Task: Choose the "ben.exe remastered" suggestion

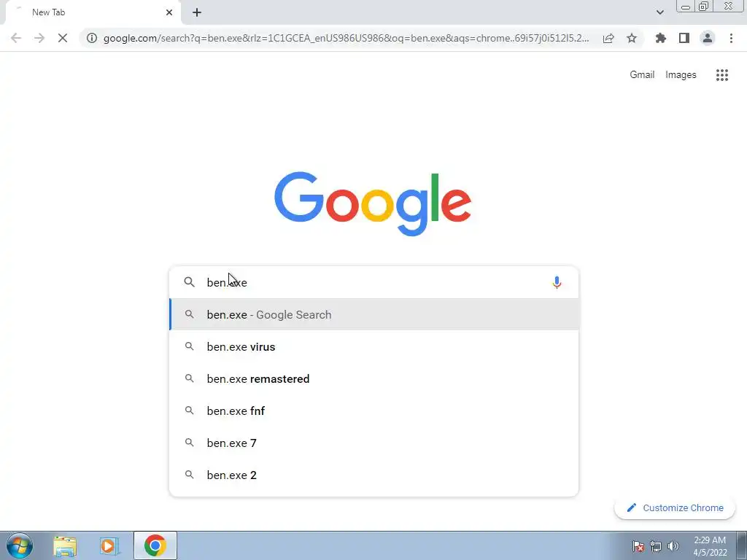Action: (x=374, y=378)
